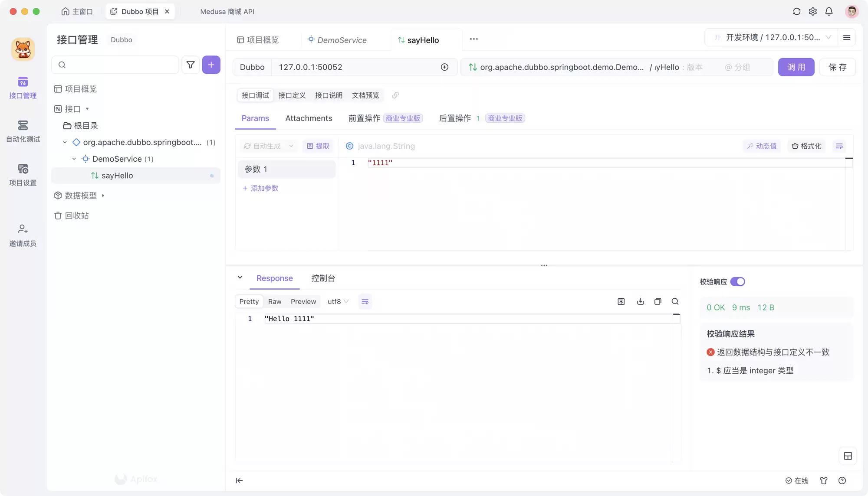Collapse the DemoService tree node

pos(74,159)
